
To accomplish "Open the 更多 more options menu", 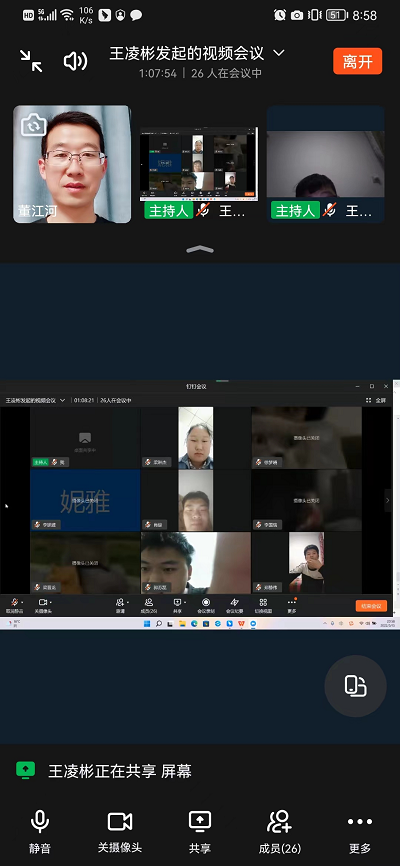I will (360, 832).
